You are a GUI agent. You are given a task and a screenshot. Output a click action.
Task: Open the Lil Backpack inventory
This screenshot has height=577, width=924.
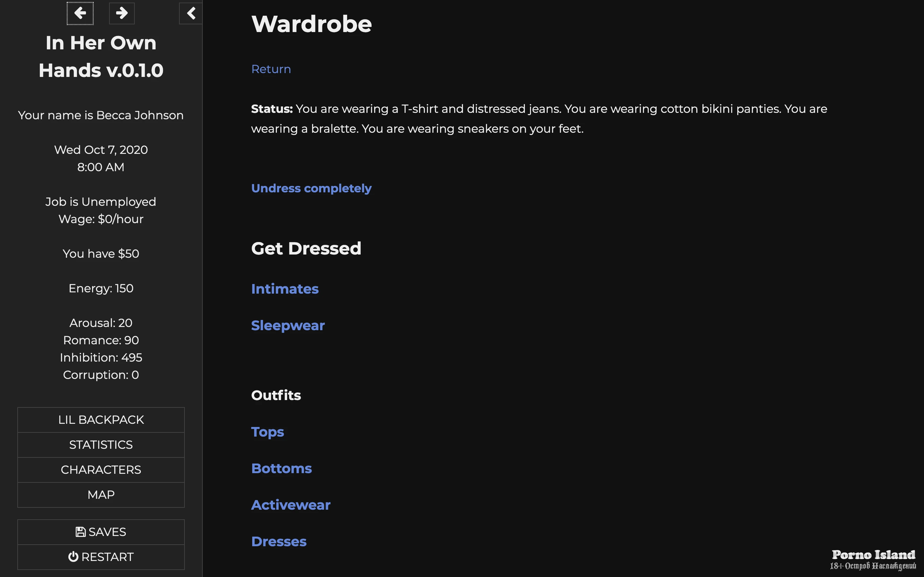point(101,420)
